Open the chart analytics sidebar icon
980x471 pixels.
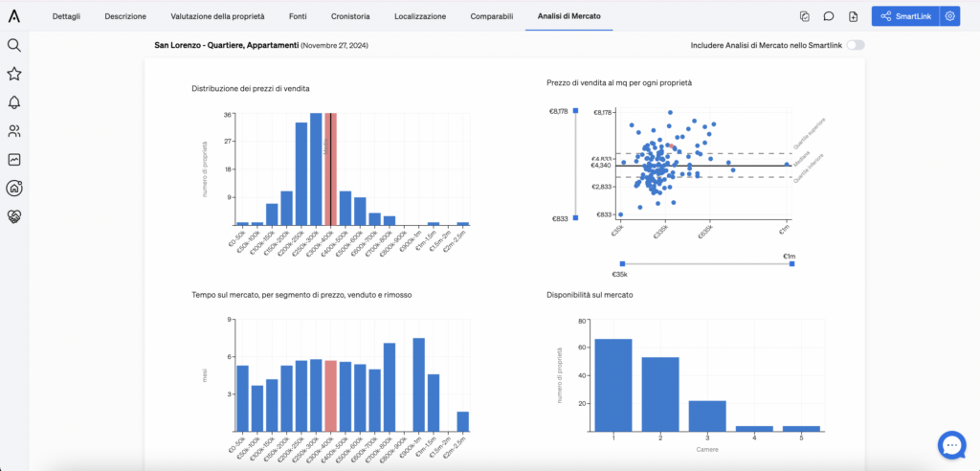tap(13, 160)
